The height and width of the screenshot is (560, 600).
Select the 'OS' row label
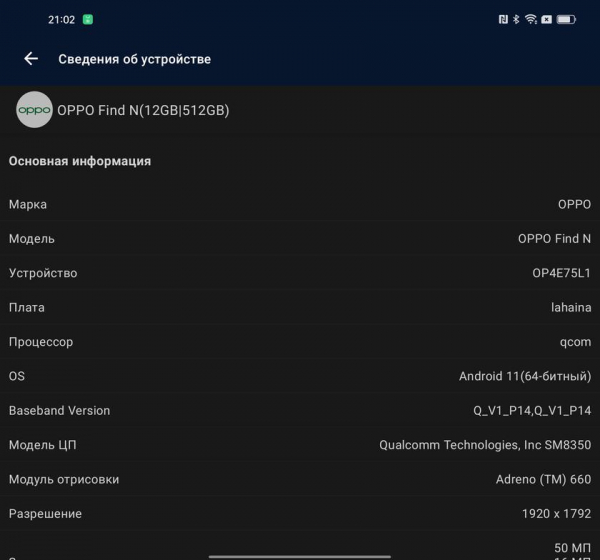click(17, 376)
